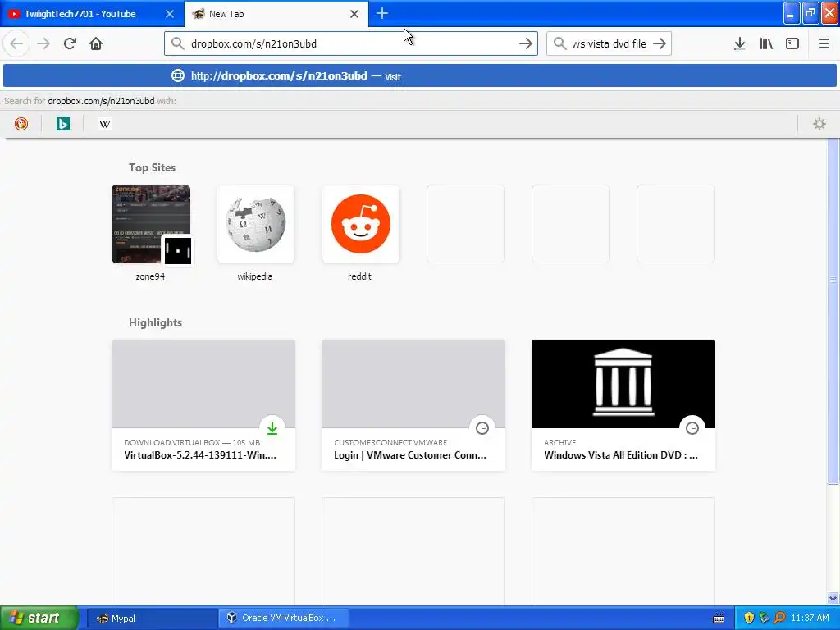Image resolution: width=840 pixels, height=630 pixels.
Task: Click the green download icon on VirtualBox card
Action: point(272,428)
